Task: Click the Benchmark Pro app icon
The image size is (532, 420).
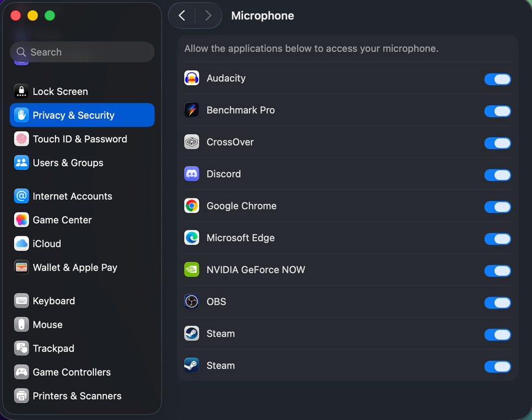Action: click(x=192, y=110)
